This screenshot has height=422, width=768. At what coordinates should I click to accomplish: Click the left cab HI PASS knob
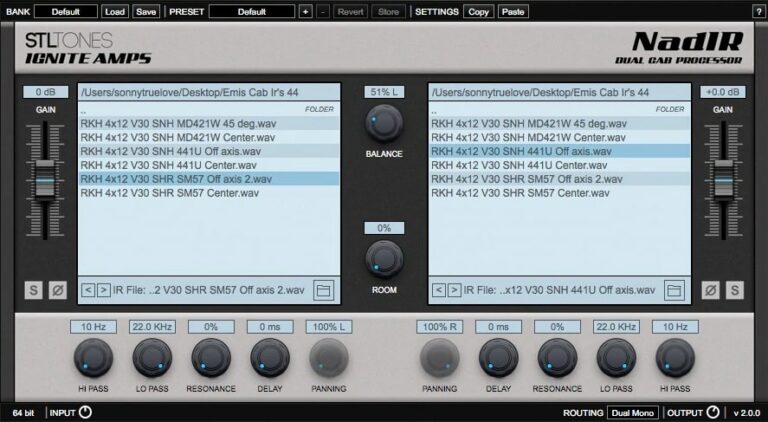[x=93, y=358]
